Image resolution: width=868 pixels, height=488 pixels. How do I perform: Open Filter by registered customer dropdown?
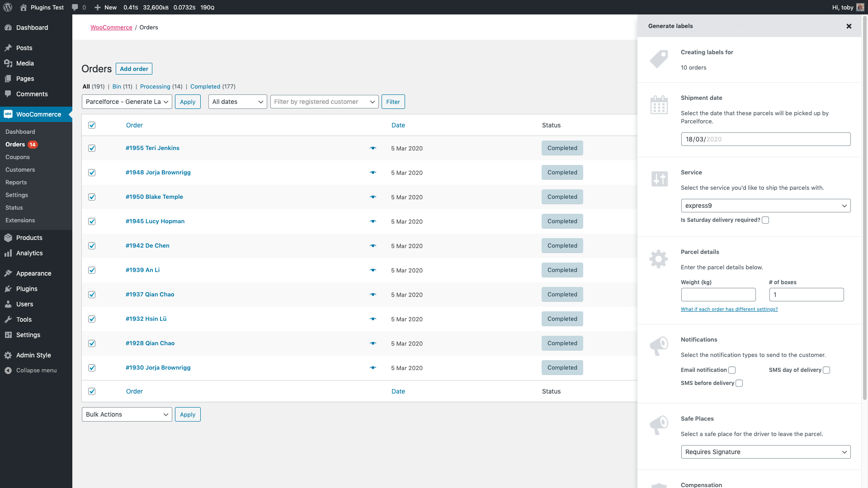coord(325,102)
